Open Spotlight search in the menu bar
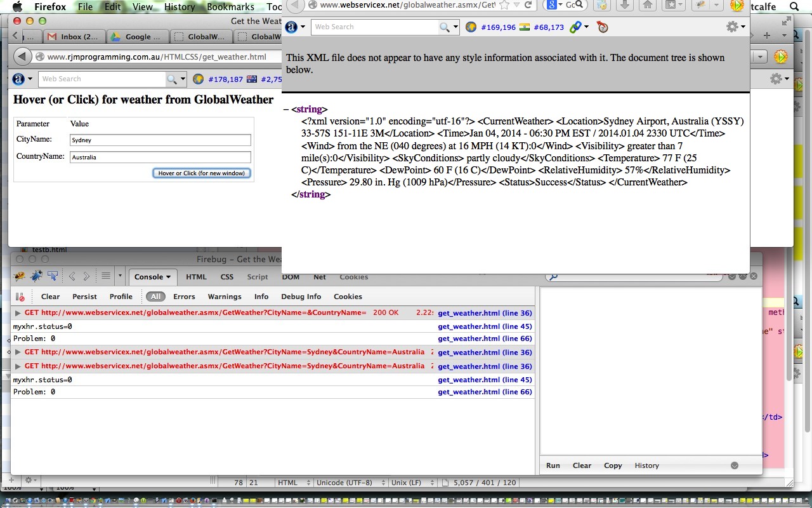The height and width of the screenshot is (508, 812). (x=794, y=6)
